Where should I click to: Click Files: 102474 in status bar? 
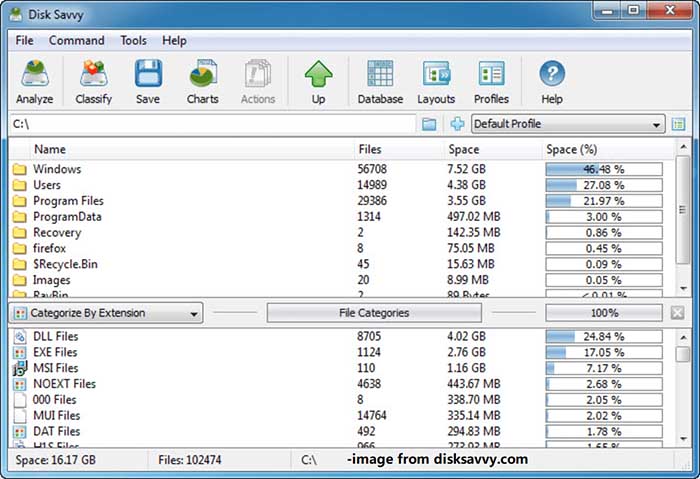(190, 460)
